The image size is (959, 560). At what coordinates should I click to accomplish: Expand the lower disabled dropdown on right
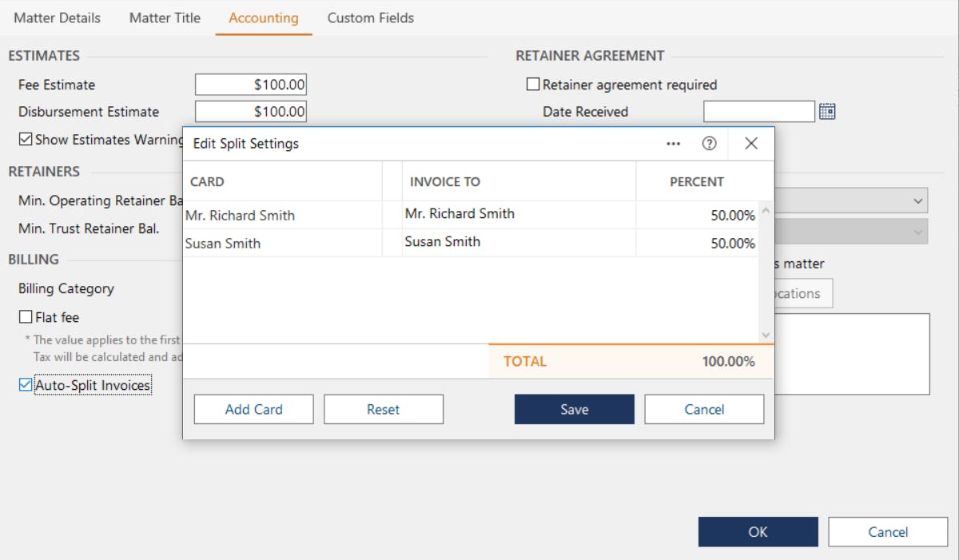click(918, 232)
